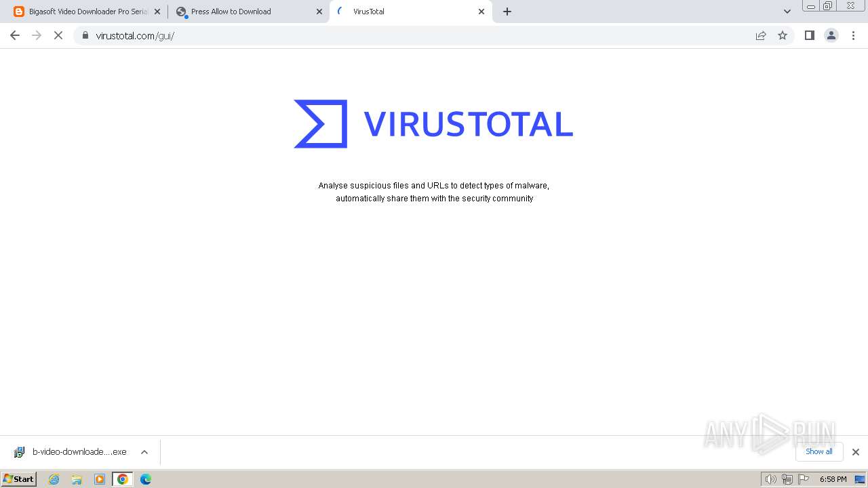Select the VirusTotal tab

coord(410,12)
